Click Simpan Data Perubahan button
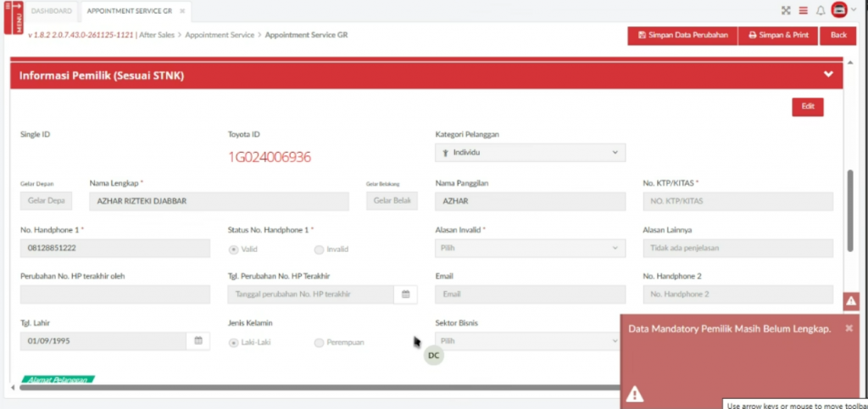This screenshot has height=409, width=868. coord(682,36)
